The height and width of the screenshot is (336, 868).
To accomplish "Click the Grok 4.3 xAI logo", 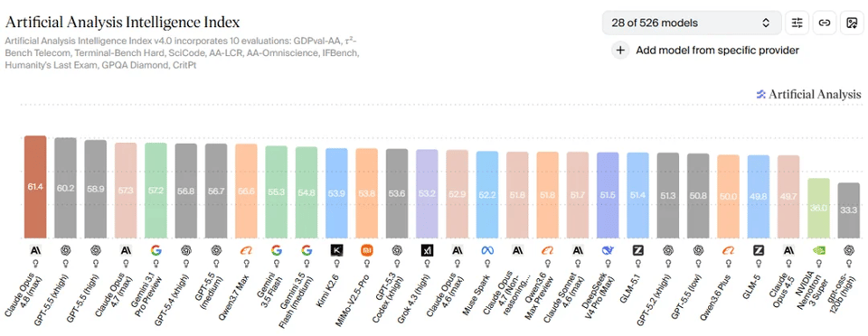I will click(x=427, y=250).
